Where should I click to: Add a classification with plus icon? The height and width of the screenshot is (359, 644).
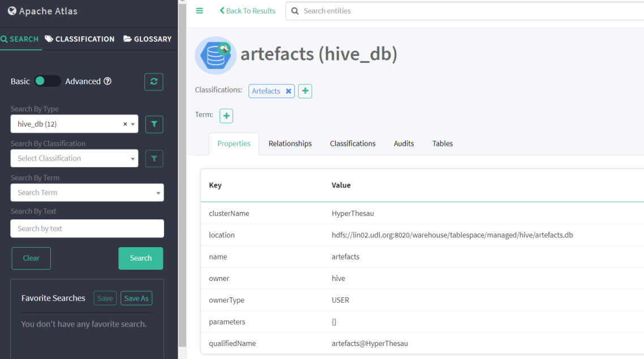305,91
